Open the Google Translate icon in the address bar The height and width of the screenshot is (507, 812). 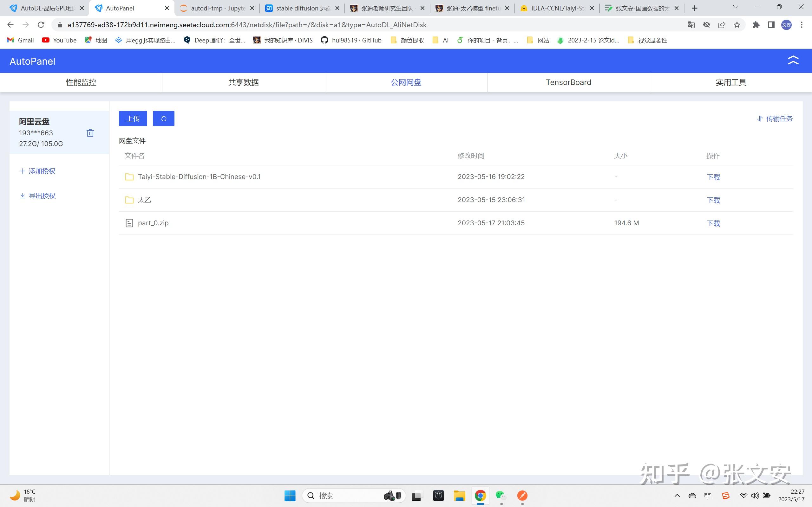point(691,25)
